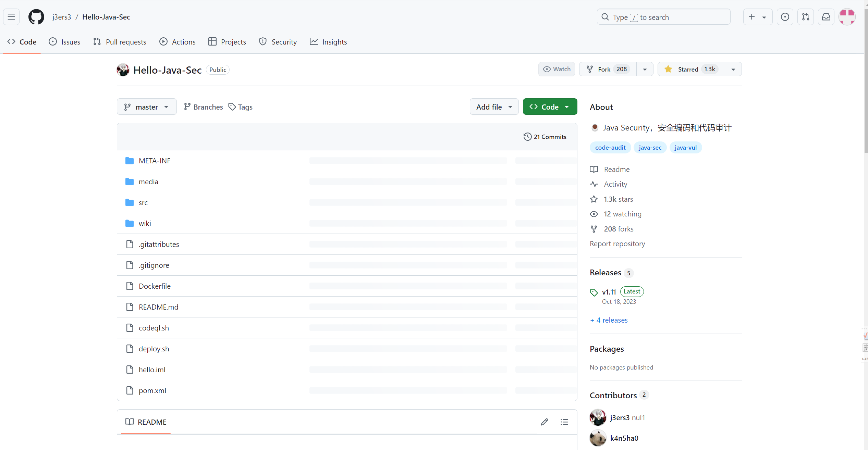Viewport: 868px width, 450px height.
Task: Switch to the Security tab
Action: click(278, 42)
